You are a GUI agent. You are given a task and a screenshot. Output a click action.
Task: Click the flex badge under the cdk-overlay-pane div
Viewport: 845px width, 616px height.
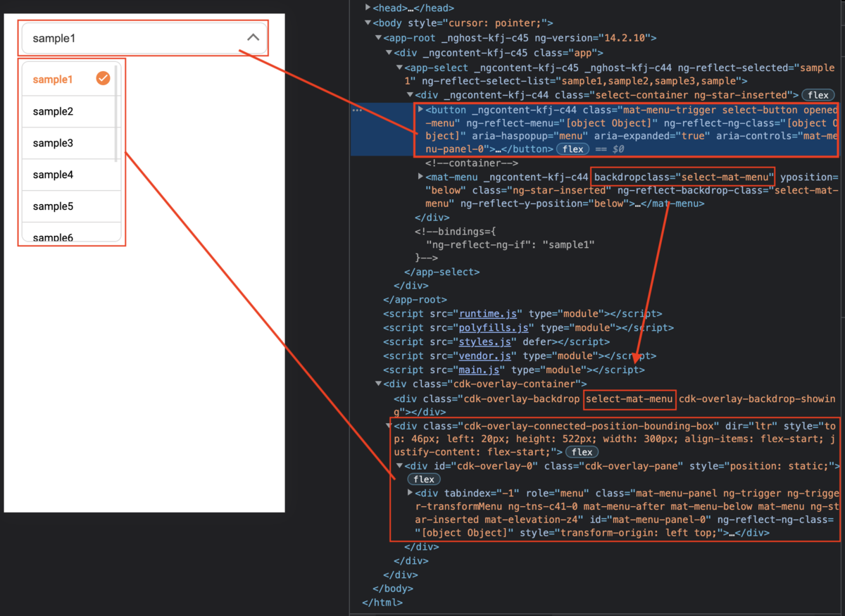[x=423, y=479]
